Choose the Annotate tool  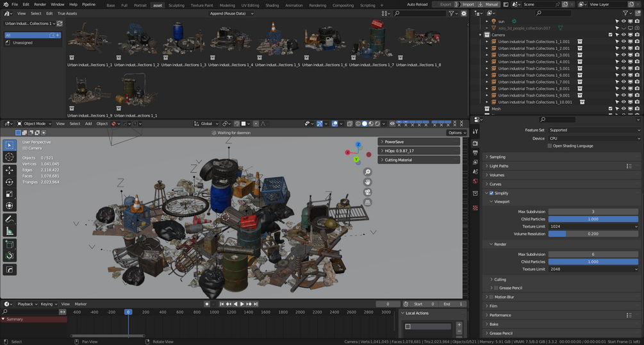[x=10, y=219]
